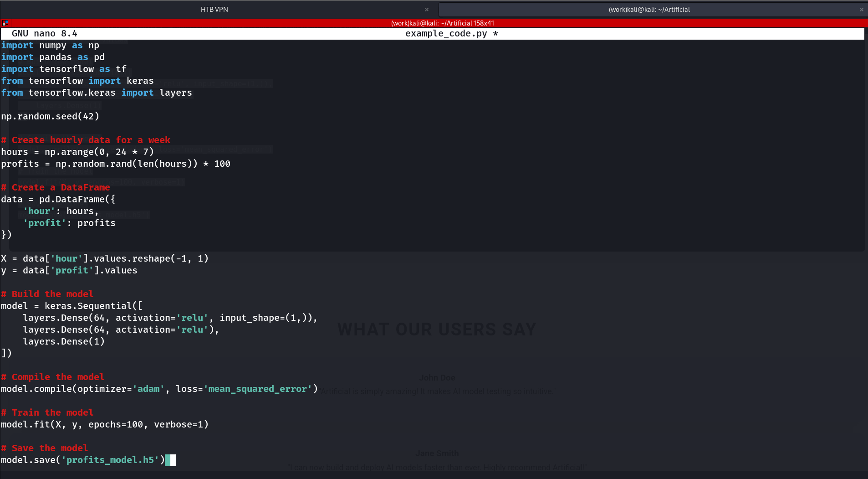Click the comment '# Build the model'
This screenshot has width=868, height=479.
pyautogui.click(x=47, y=294)
